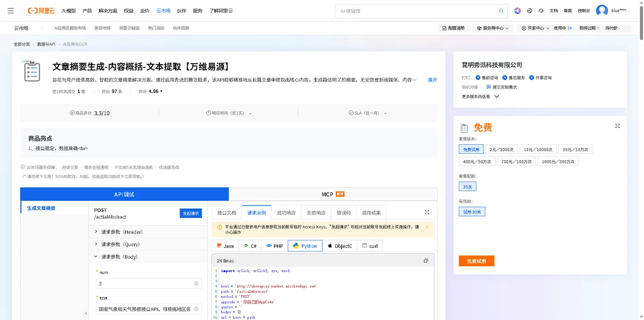Click the num input field
Viewport: 644px width, 320px height.
pyautogui.click(x=149, y=284)
